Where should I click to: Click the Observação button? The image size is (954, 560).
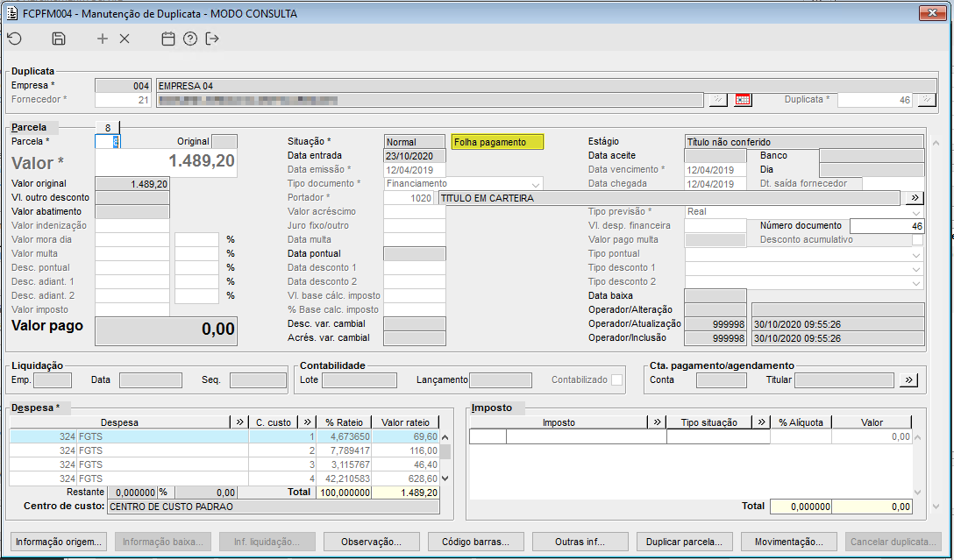point(371,542)
